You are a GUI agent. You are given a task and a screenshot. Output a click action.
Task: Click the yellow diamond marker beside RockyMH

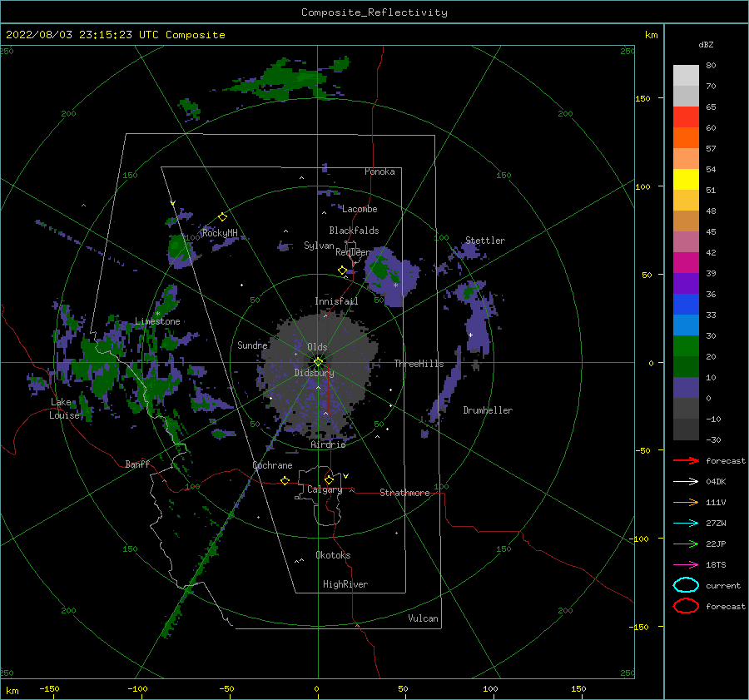tap(222, 217)
